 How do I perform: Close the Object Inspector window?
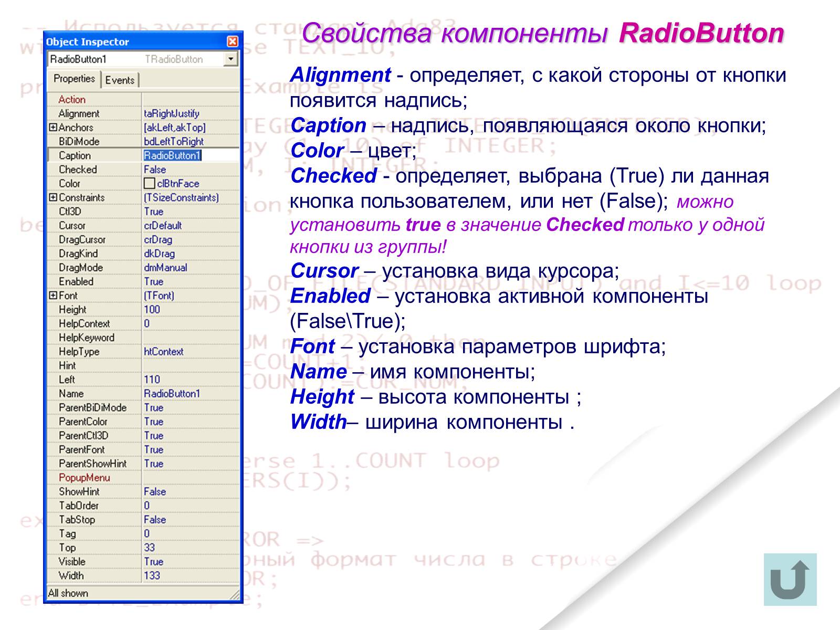pyautogui.click(x=232, y=41)
